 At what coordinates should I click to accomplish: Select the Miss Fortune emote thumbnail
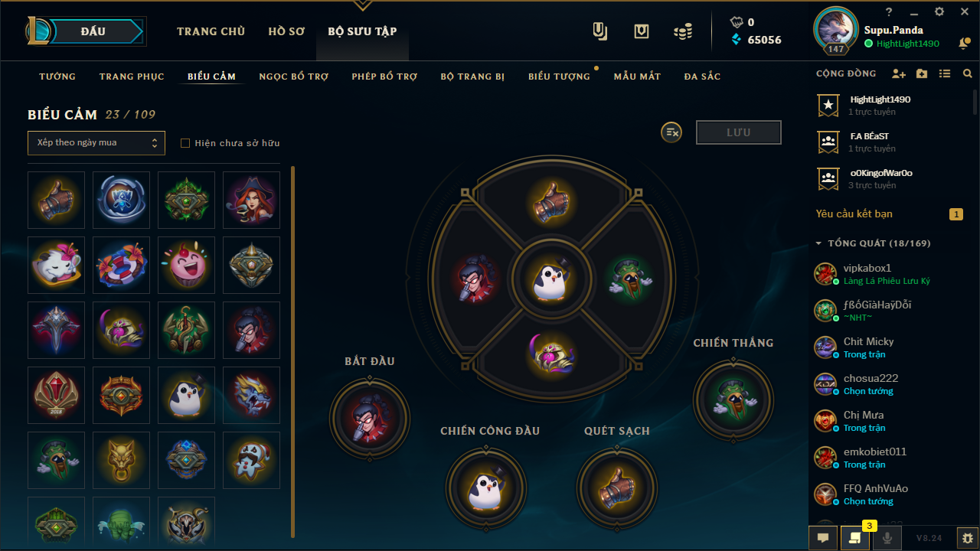click(x=251, y=200)
